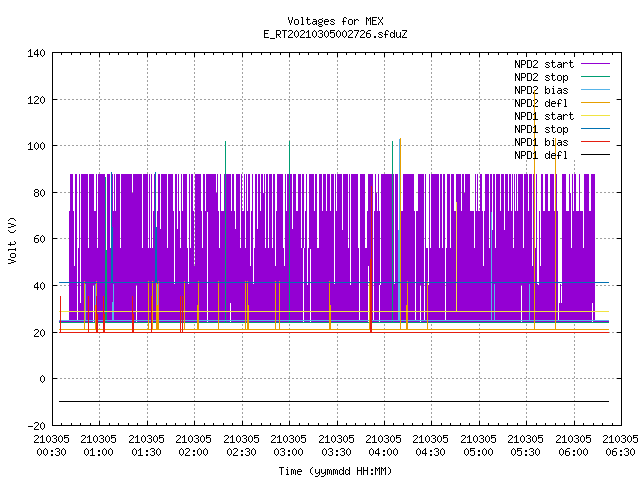Click the x-axis tick '210305 03:00'
Image resolution: width=640 pixels, height=480 pixels.
click(x=288, y=446)
